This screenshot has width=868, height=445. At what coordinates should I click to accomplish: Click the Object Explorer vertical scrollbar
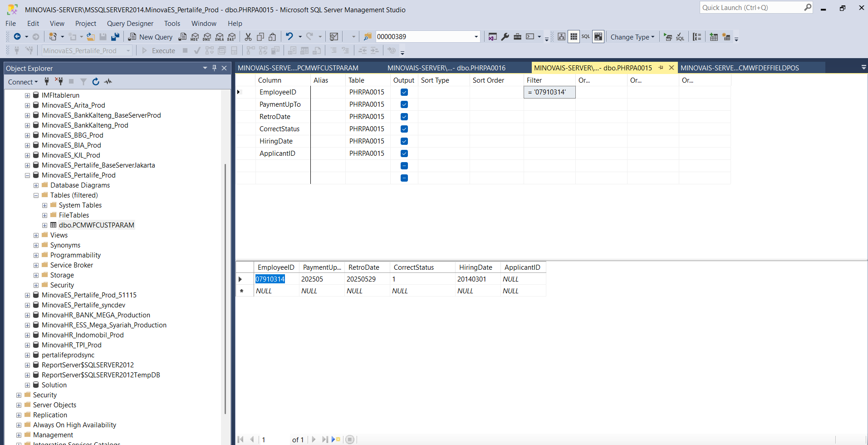pyautogui.click(x=226, y=289)
